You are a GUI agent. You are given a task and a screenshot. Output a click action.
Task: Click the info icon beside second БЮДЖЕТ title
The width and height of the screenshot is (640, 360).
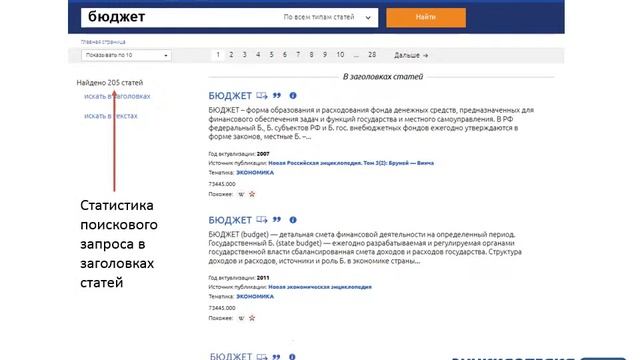tap(293, 220)
